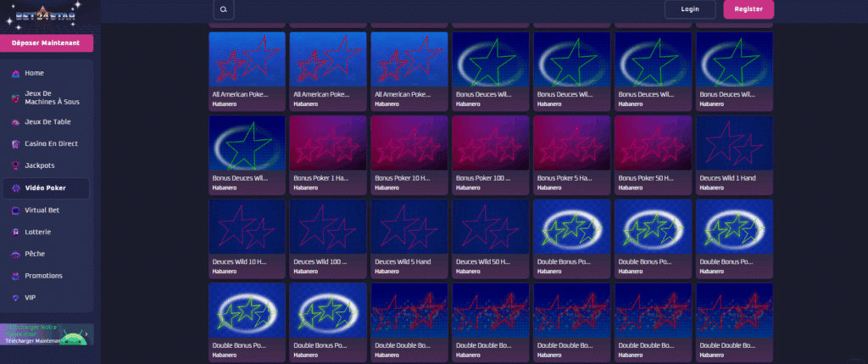
Task: Click the Pêche fish icon
Action: [15, 254]
